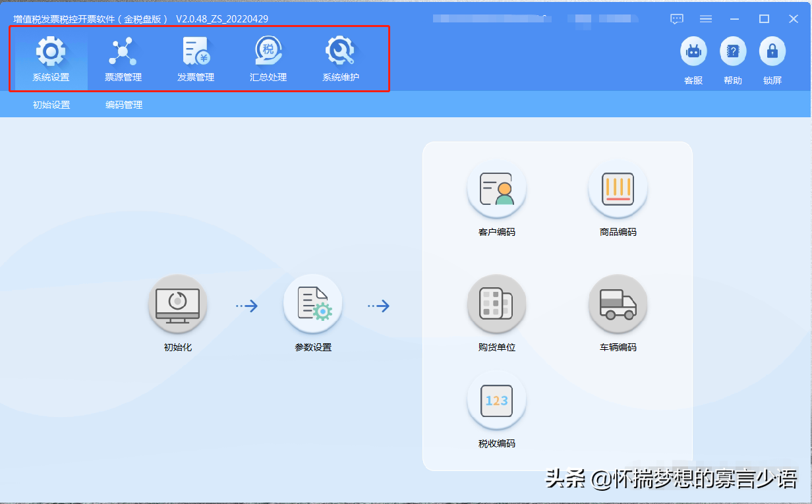
Task: Launch 初始化 monitor icon
Action: (x=178, y=304)
